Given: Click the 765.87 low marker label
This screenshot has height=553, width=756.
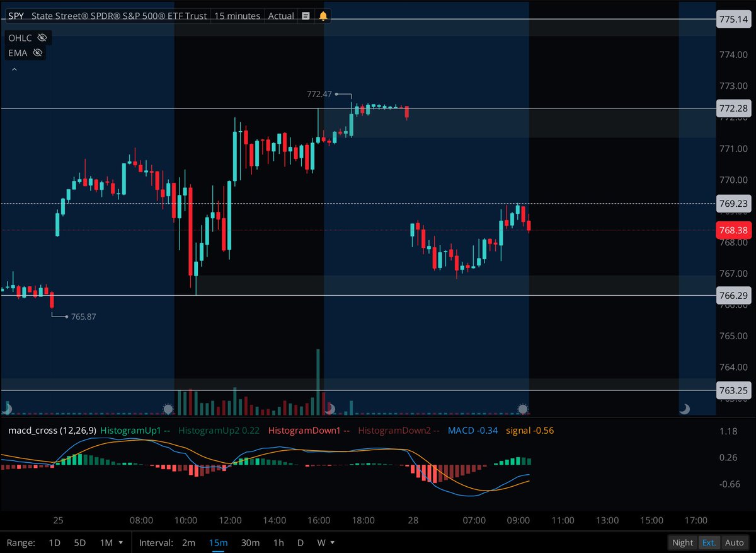Looking at the screenshot, I should 84,317.
